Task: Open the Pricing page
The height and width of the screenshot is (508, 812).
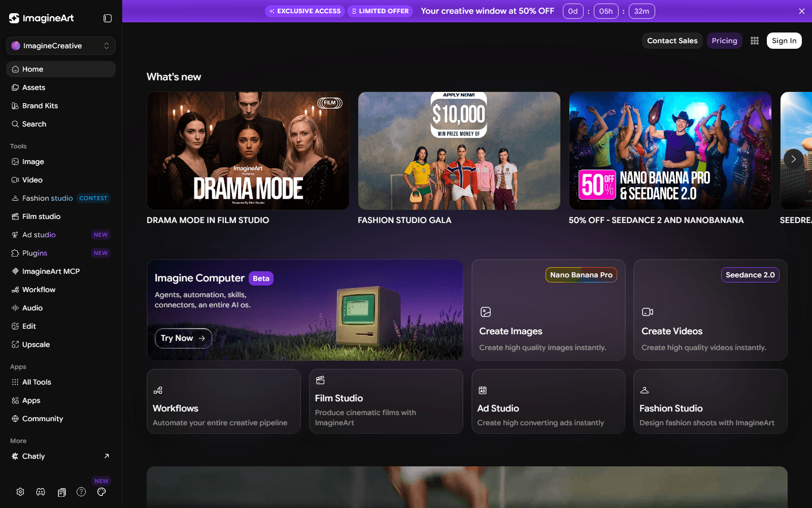Action: click(724, 41)
